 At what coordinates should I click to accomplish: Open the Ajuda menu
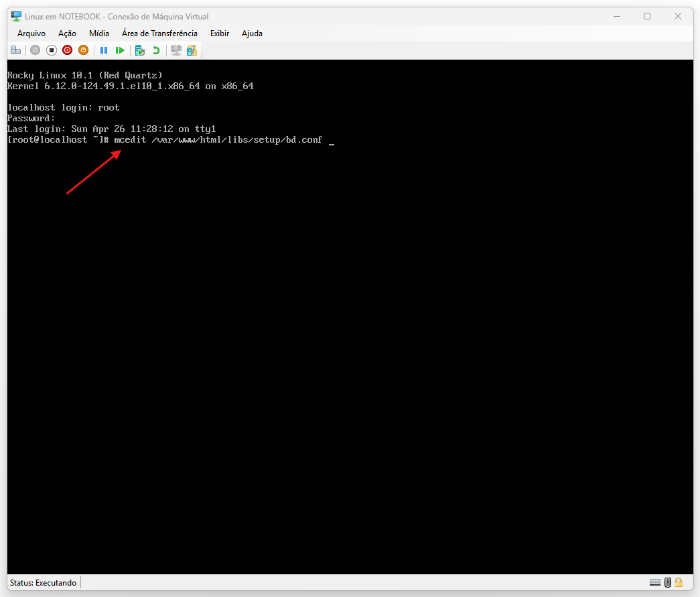(x=252, y=34)
